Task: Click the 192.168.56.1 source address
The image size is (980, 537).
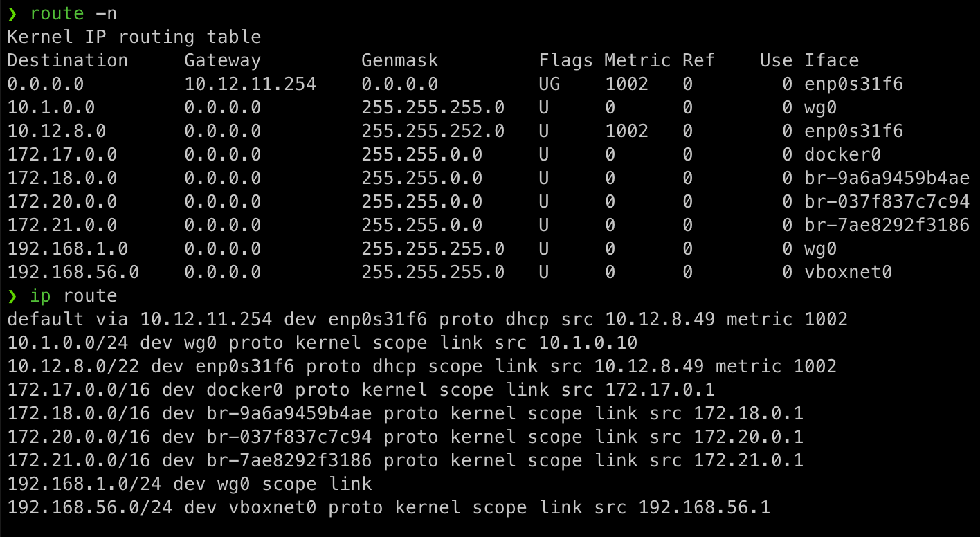Action: pos(705,508)
